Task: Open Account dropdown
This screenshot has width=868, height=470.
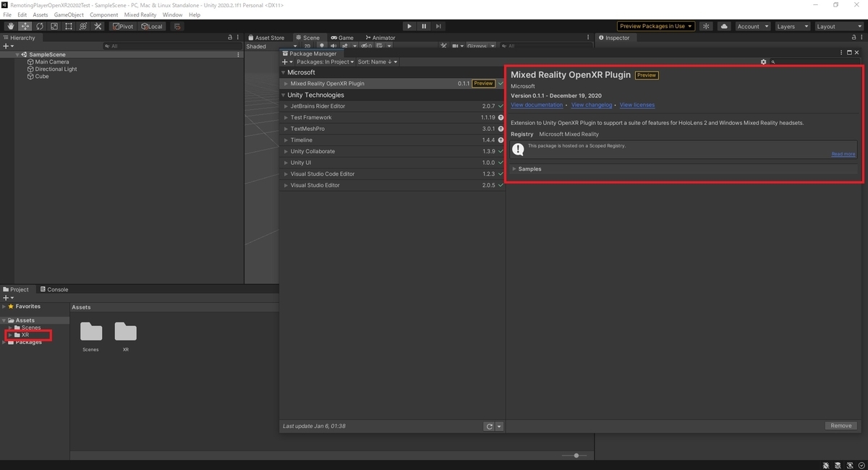Action: 752,26
